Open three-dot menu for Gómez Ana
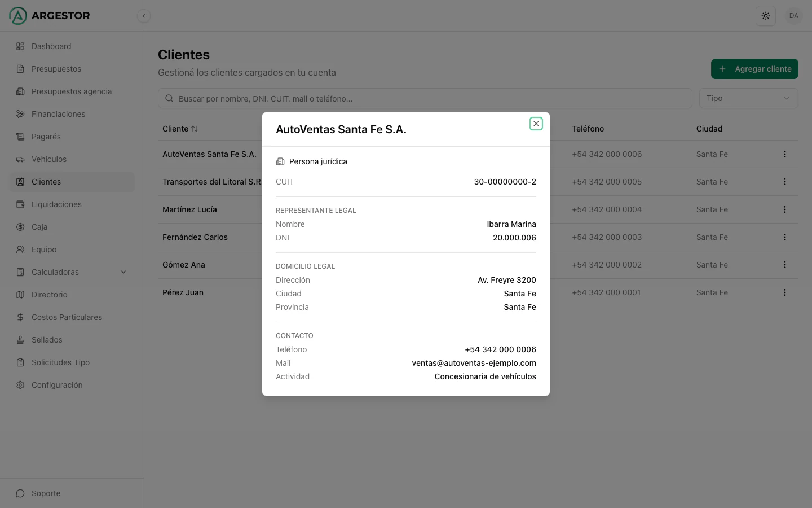 pos(784,265)
